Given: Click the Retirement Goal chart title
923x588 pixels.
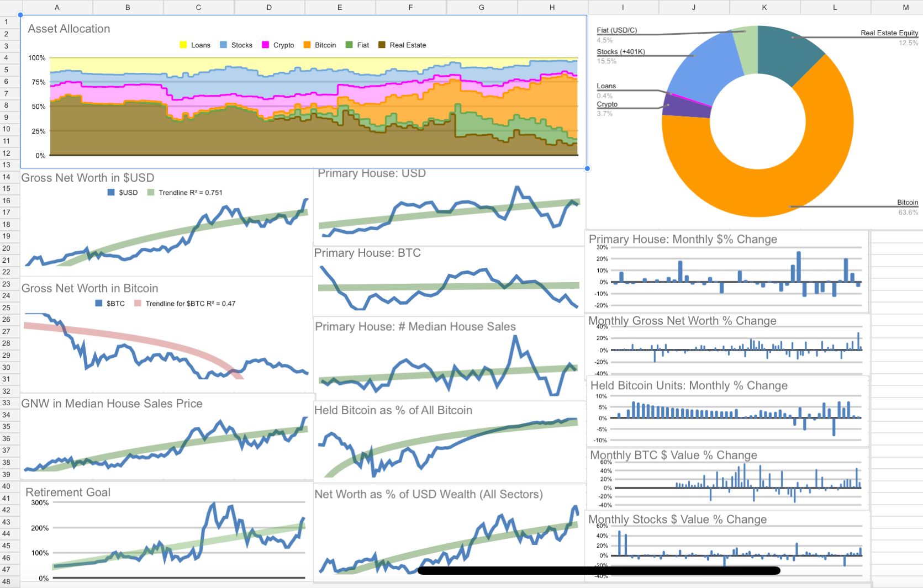Looking at the screenshot, I should tap(68, 492).
